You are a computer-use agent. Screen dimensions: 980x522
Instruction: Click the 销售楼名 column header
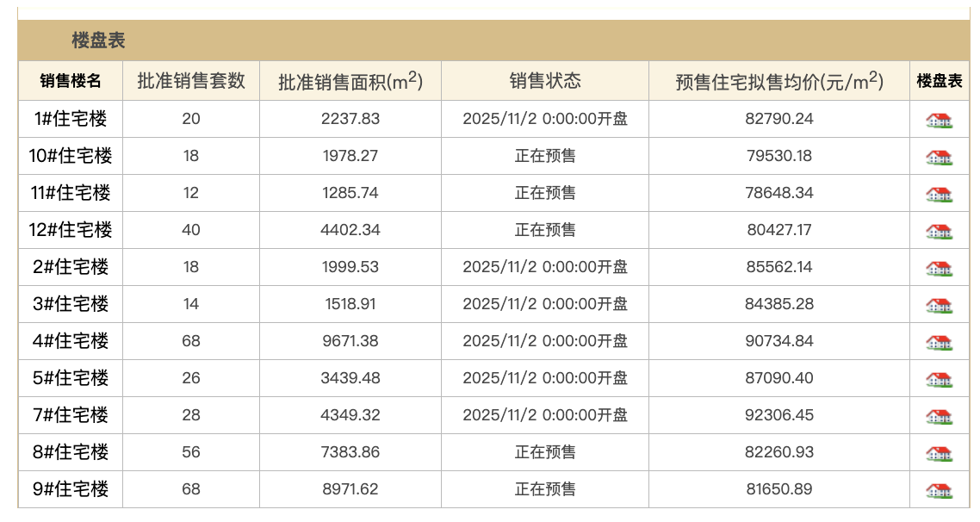tap(71, 81)
